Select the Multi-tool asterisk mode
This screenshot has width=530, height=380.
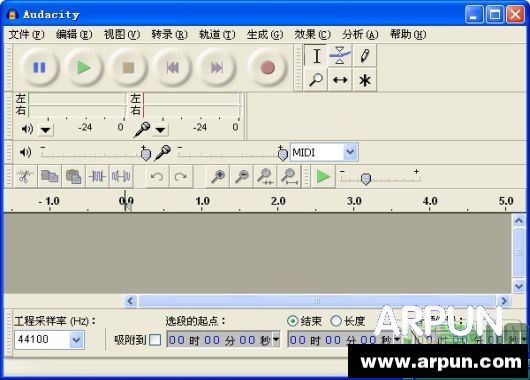(x=364, y=80)
